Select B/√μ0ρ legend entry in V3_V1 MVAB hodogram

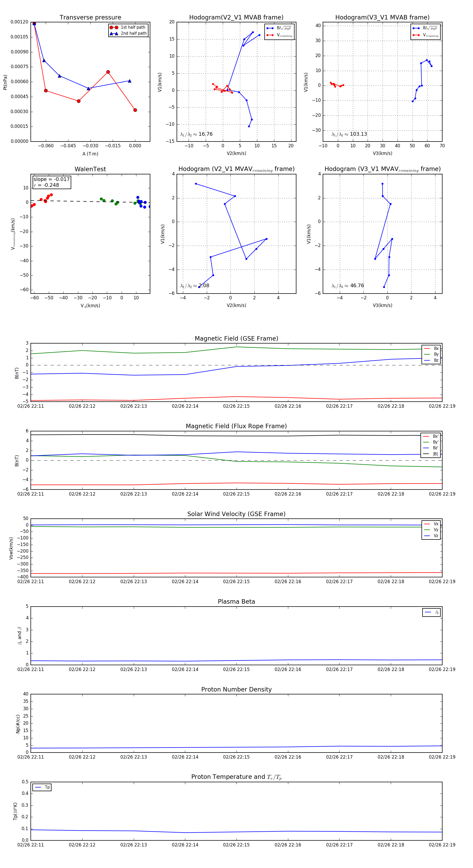click(425, 28)
